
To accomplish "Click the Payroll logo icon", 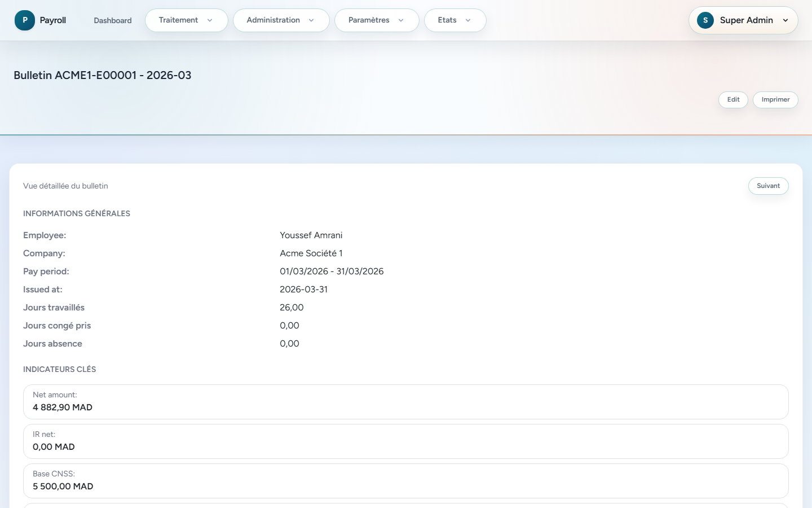I will 25,20.
